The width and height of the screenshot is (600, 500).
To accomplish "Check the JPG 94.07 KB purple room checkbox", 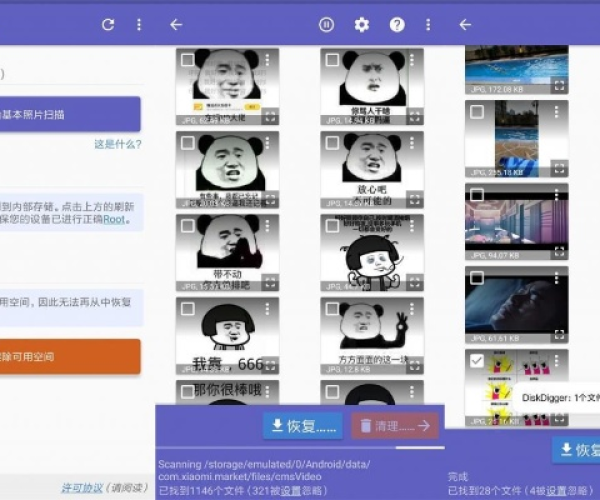I will click(x=477, y=195).
